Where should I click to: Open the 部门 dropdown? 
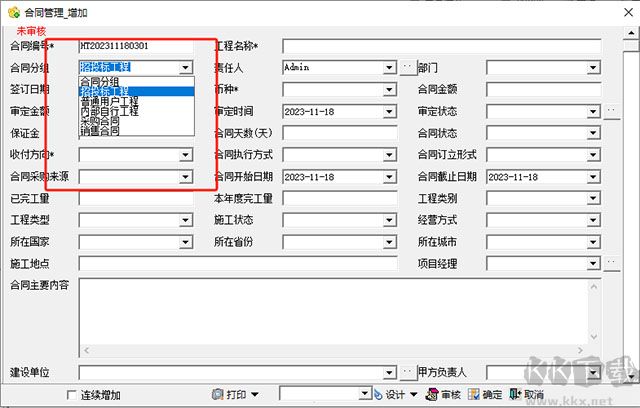[593, 67]
